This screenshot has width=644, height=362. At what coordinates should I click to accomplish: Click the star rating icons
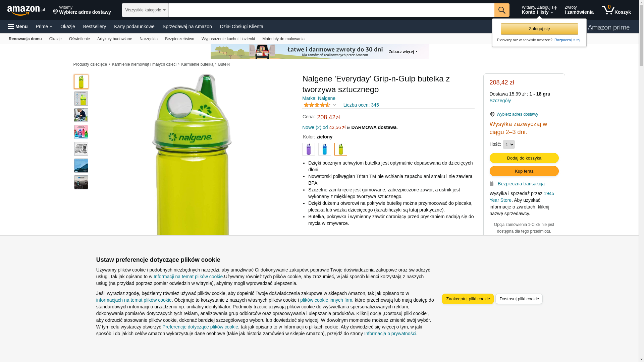[317, 105]
